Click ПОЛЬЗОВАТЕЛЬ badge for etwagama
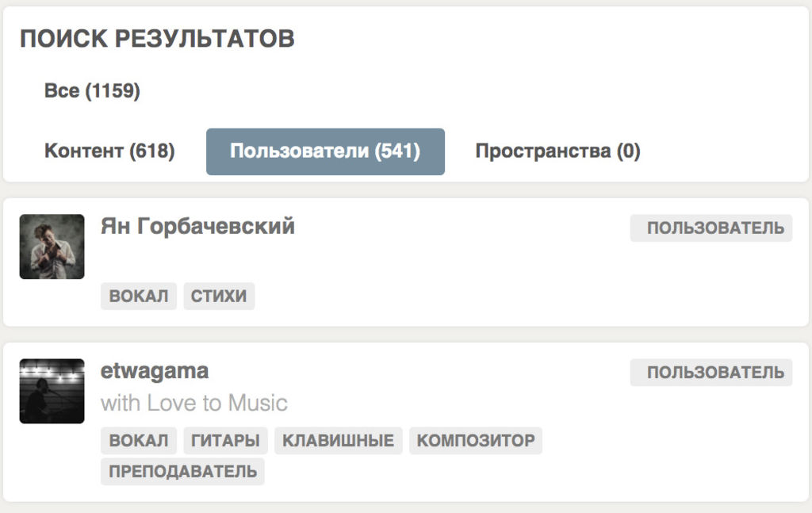The width and height of the screenshot is (812, 513). tap(711, 372)
